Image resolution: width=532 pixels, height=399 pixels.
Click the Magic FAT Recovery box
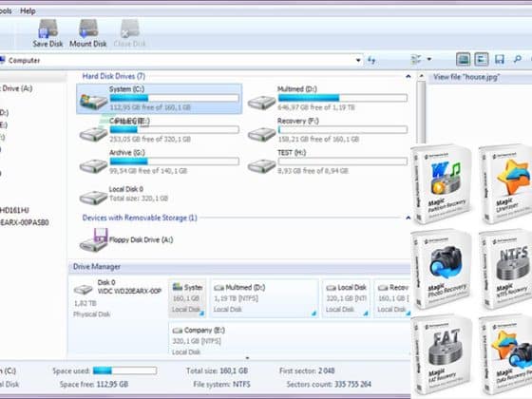[442, 355]
